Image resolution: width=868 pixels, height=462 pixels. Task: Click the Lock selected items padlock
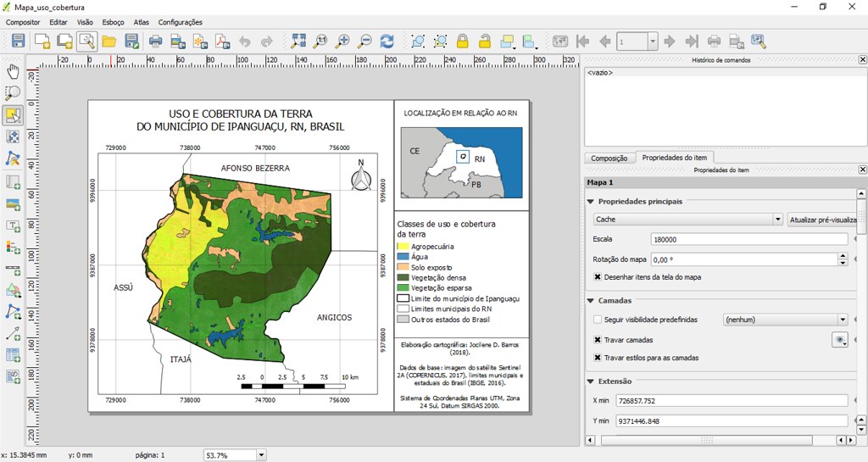pyautogui.click(x=462, y=41)
